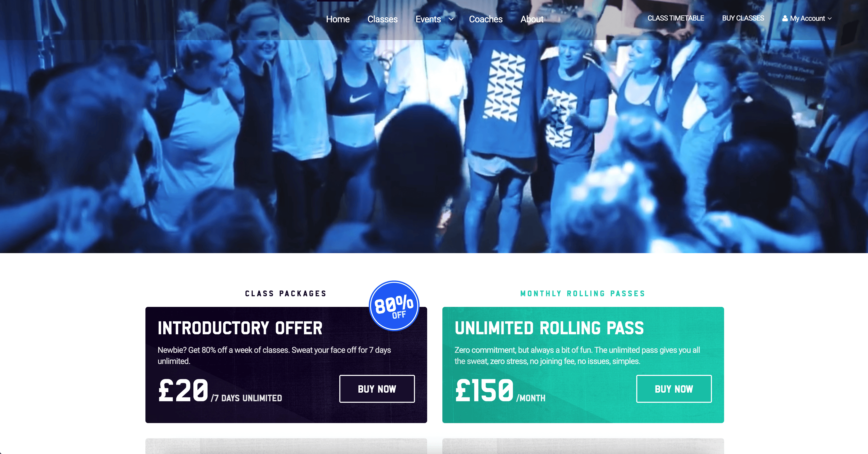Open the About page link
The width and height of the screenshot is (868, 454).
(532, 19)
